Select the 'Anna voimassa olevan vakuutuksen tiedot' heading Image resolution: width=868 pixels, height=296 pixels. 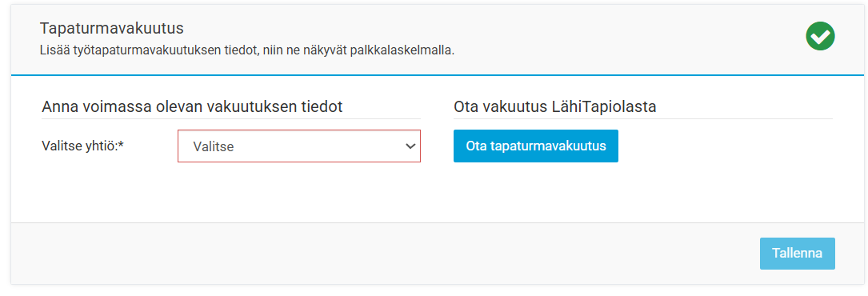(x=192, y=106)
